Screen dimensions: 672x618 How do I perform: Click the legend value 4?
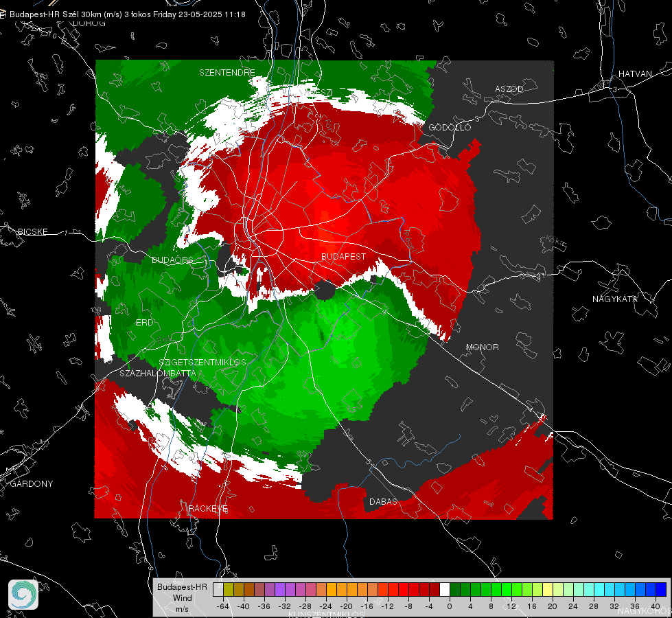(x=470, y=606)
